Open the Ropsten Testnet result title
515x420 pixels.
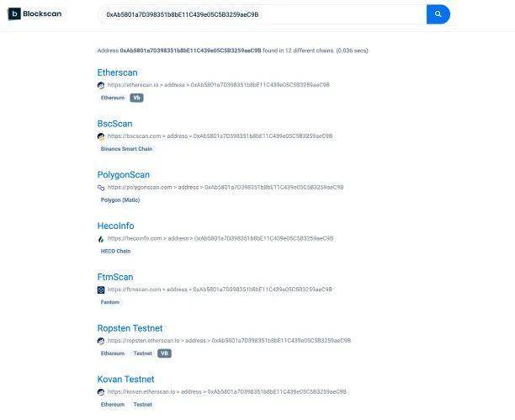pos(130,328)
